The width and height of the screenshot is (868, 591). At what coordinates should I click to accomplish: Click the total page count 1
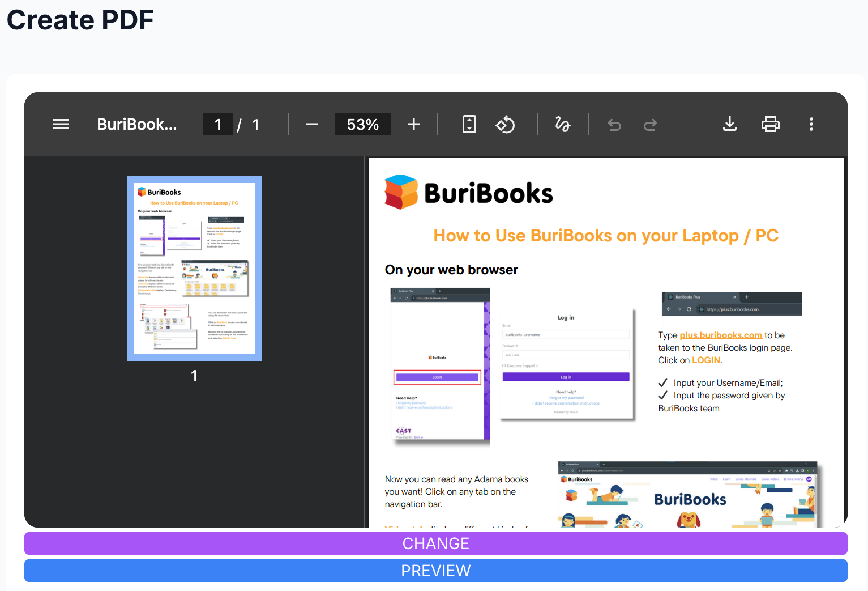click(256, 125)
